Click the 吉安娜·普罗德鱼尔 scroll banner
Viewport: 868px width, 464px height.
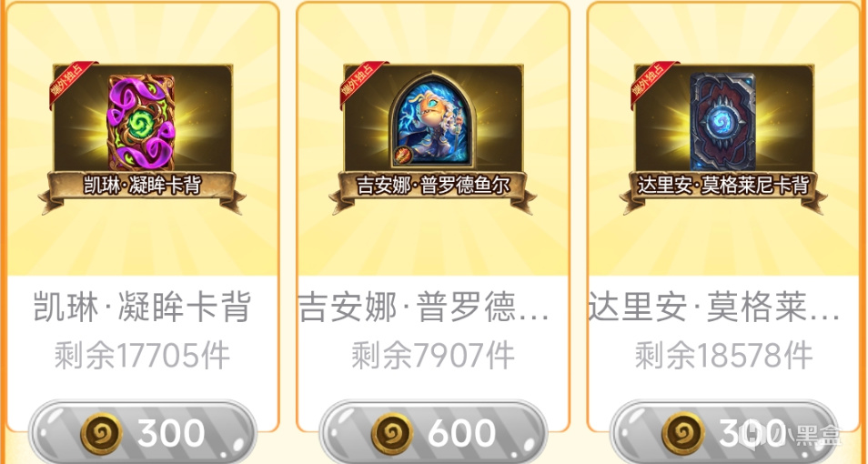(433, 188)
